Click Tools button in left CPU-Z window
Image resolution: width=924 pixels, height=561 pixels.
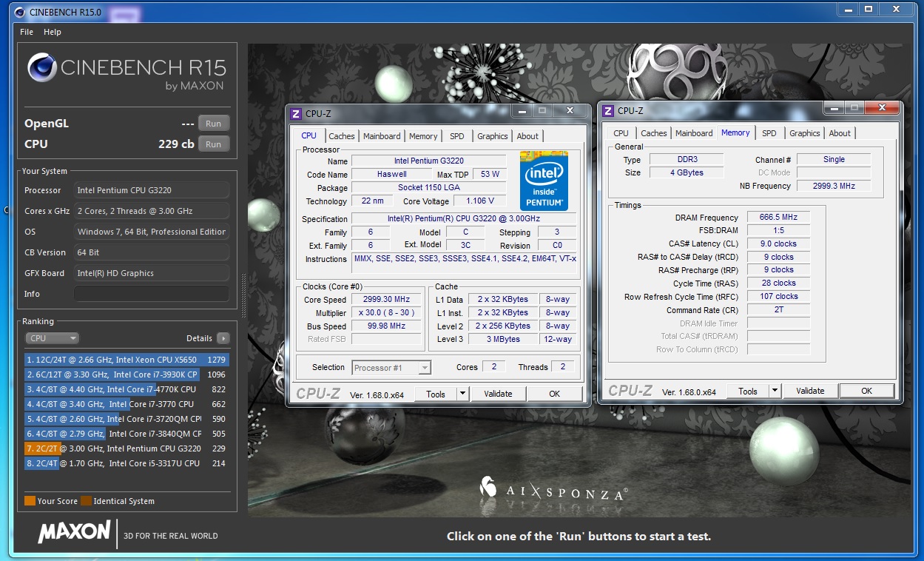[436, 394]
